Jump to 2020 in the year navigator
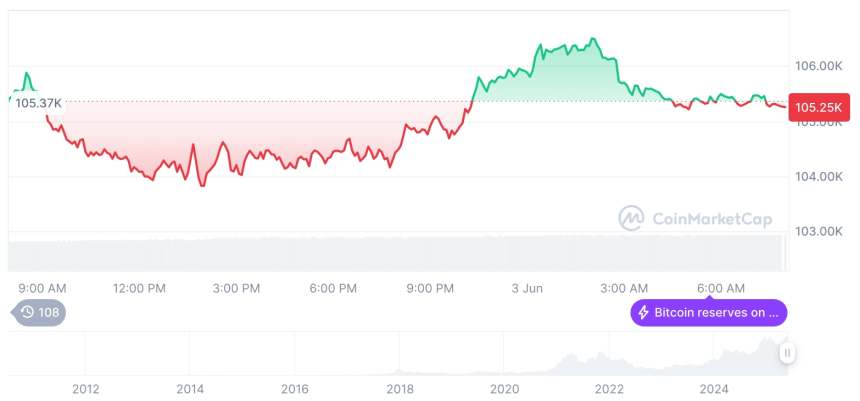Image resolution: width=860 pixels, height=401 pixels. 505,388
